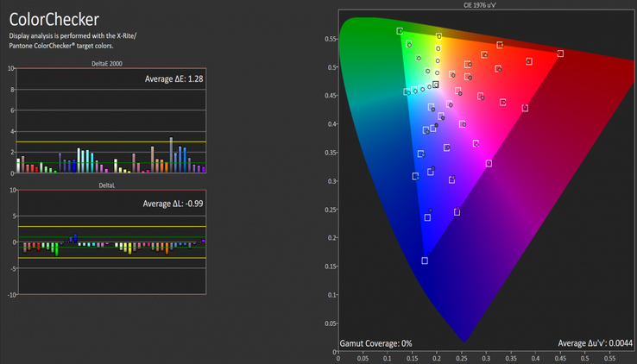Select the magenta target square on gamut edge
The width and height of the screenshot is (637, 364).
[489, 164]
